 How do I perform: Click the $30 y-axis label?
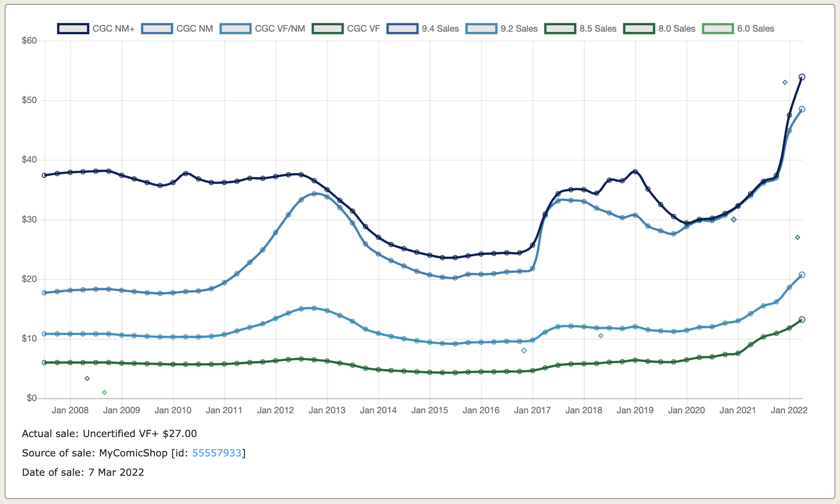coord(29,220)
